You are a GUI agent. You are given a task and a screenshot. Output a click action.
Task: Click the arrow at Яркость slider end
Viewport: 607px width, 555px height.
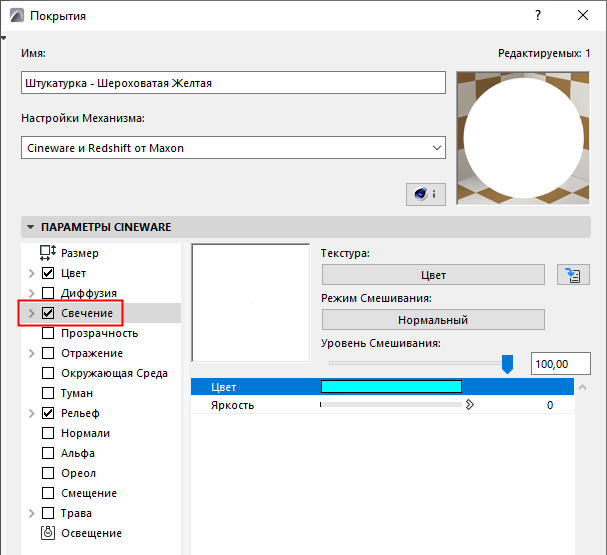coord(468,405)
